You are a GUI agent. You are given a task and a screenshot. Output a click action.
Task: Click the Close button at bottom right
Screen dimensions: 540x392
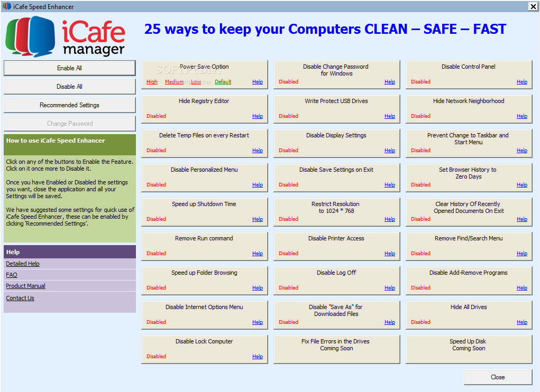(498, 377)
